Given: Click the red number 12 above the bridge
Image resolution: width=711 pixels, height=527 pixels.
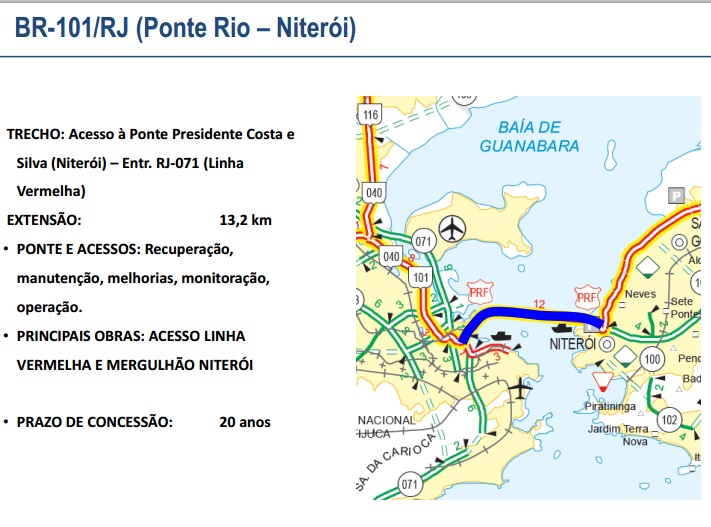Looking at the screenshot, I should [539, 304].
